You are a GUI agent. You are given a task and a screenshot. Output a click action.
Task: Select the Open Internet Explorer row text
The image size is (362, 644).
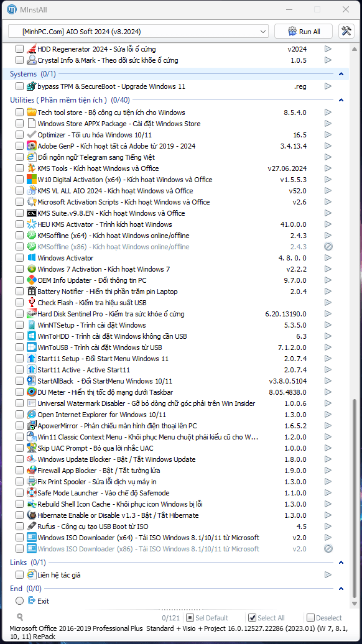[102, 415]
